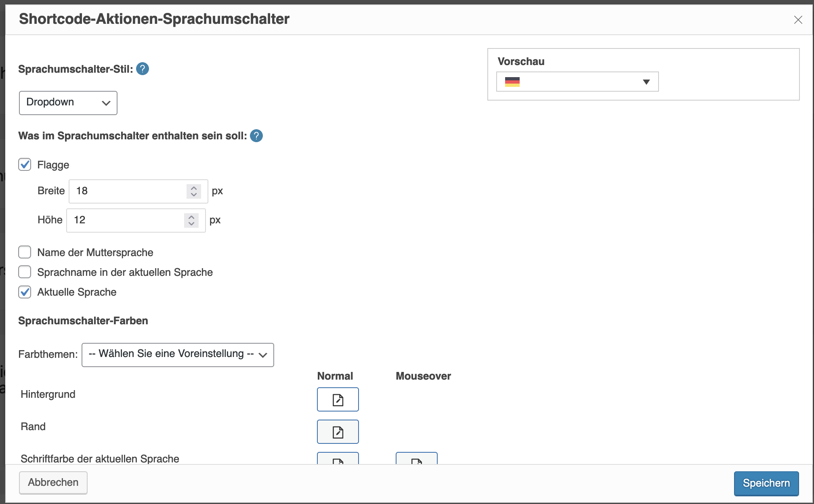Click the Abbrechen button
Screen dimensions: 814x504
point(53,483)
